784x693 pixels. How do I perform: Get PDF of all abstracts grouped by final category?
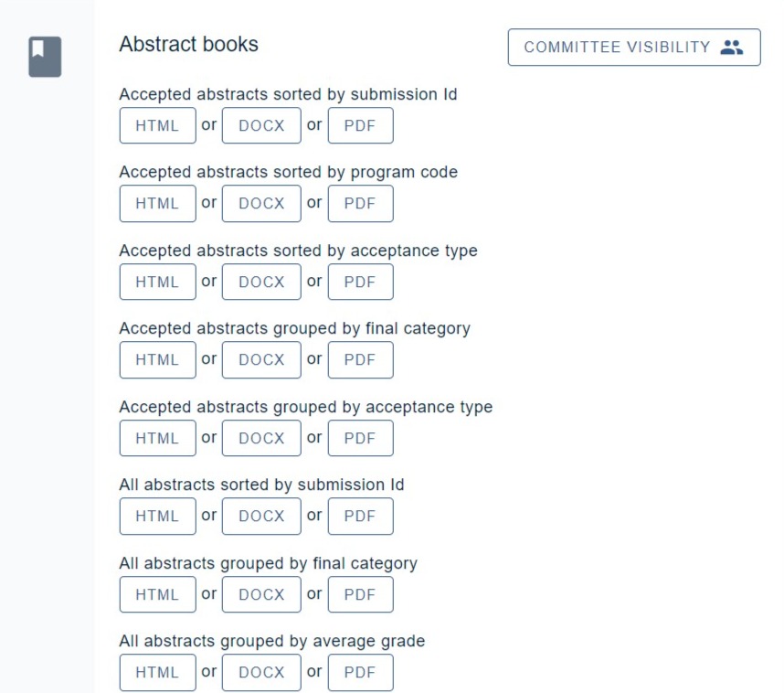pos(360,595)
